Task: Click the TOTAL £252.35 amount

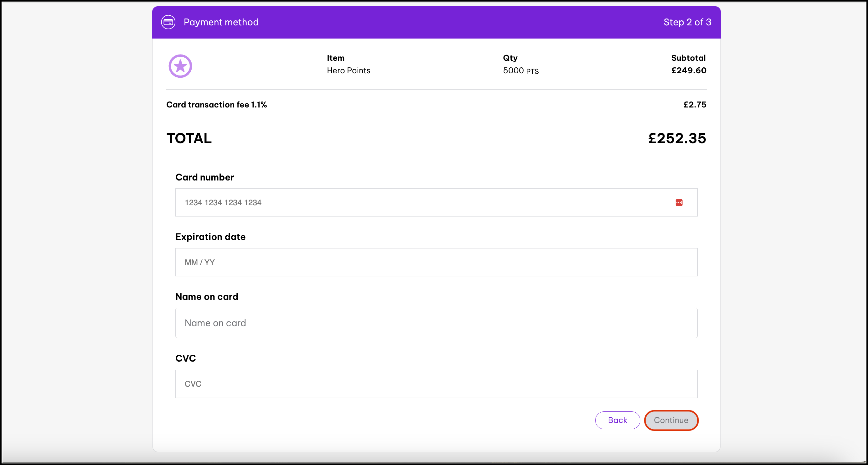Action: [677, 138]
